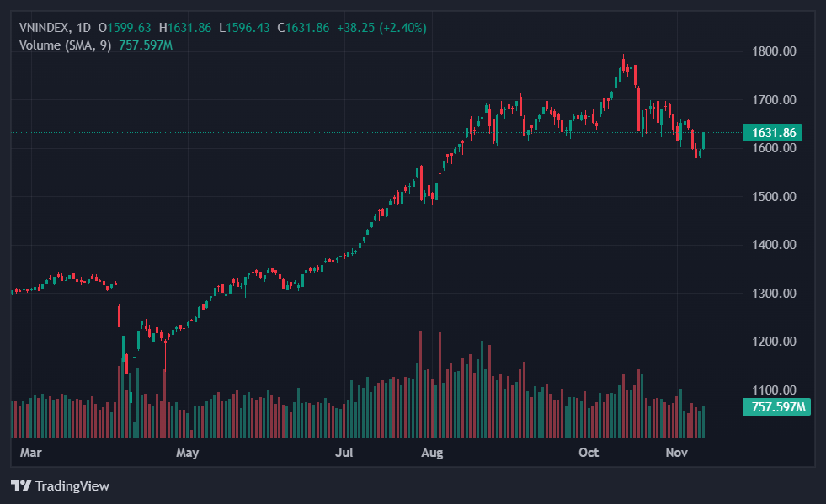Click the 1100.00 price axis label
The height and width of the screenshot is (504, 826).
[x=773, y=390]
